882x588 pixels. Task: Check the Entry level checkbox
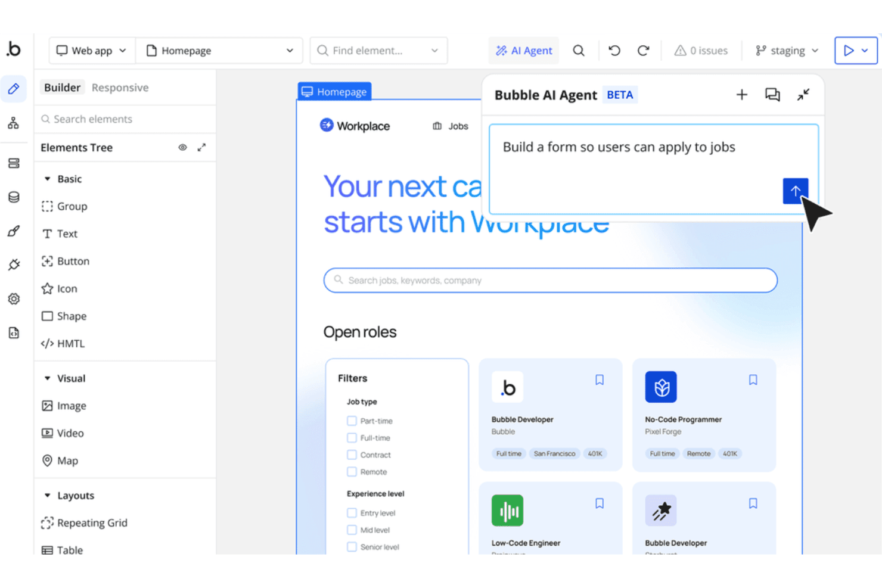tap(352, 513)
